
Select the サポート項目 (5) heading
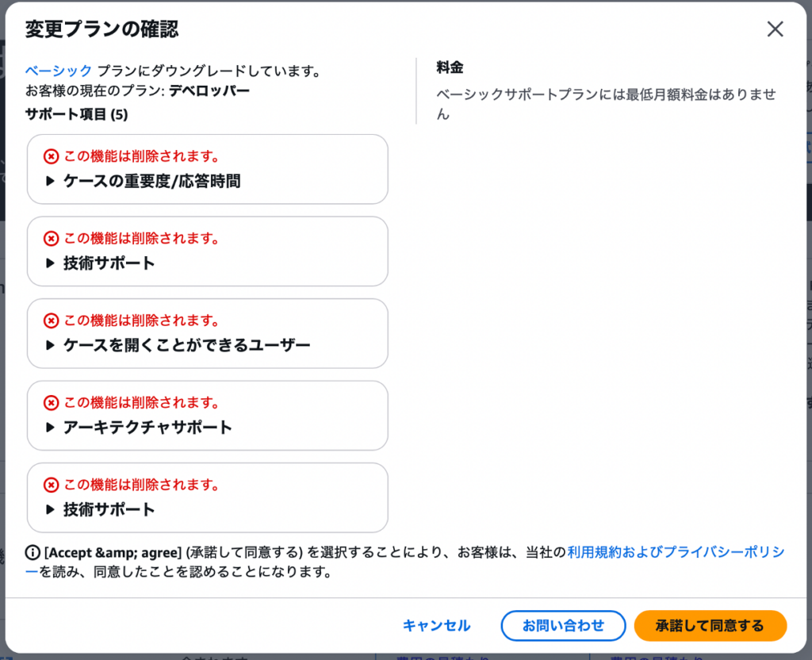coord(75,113)
